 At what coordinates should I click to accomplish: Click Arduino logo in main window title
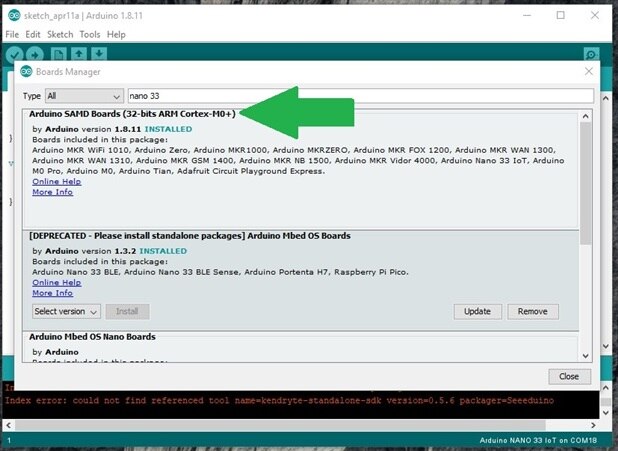14,15
